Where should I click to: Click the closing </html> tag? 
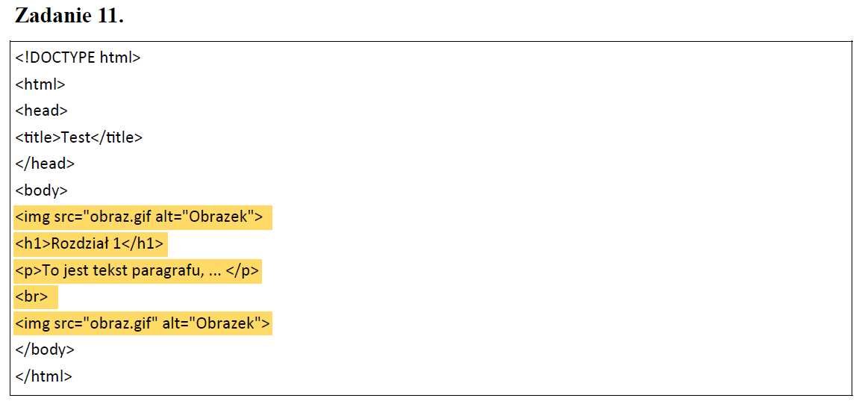click(x=43, y=376)
